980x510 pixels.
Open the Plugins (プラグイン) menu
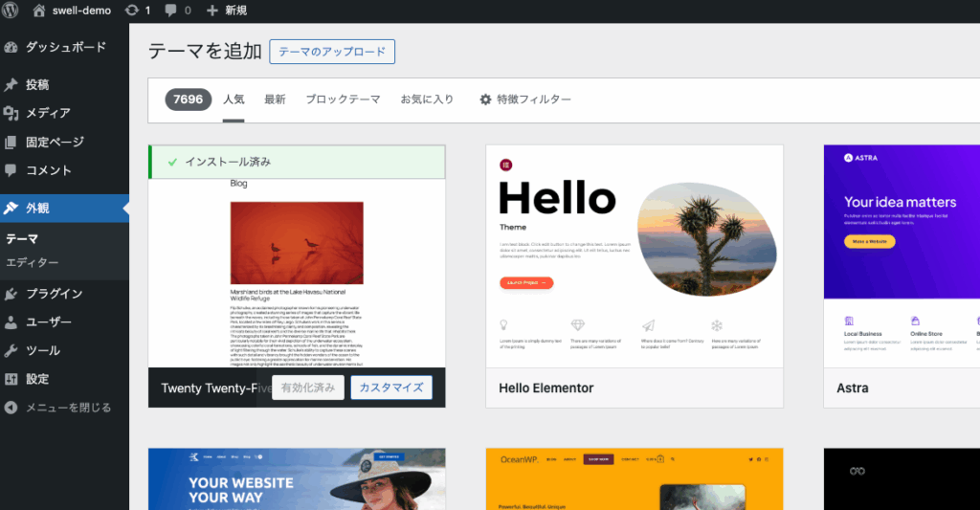(54, 294)
